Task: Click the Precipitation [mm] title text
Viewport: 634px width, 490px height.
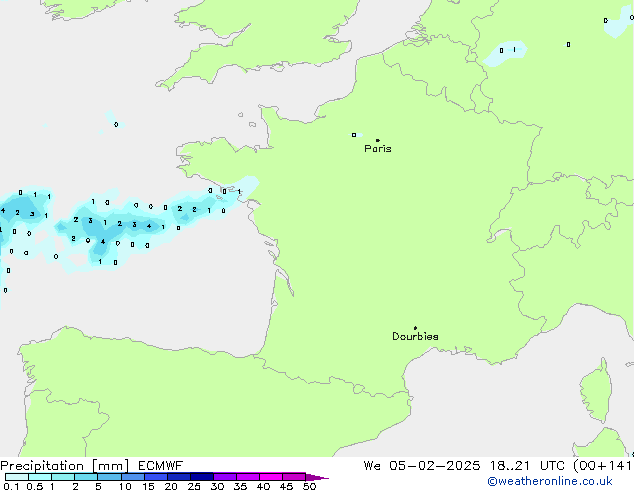Action: click(64, 465)
